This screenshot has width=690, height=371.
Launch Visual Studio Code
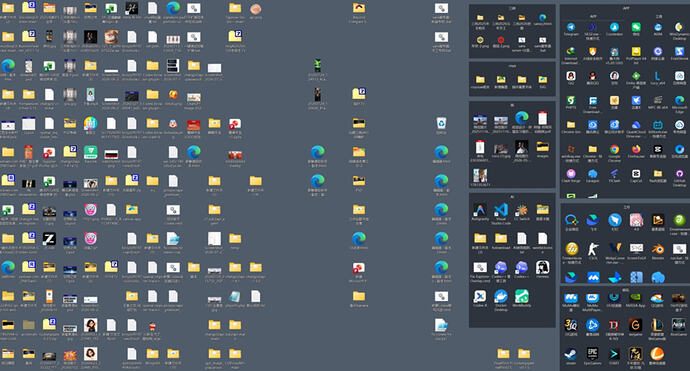coord(500,210)
